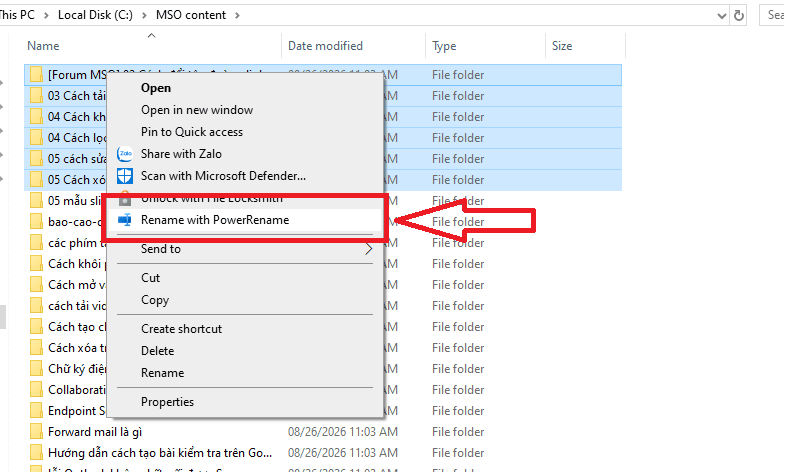This screenshot has height=474, width=788.
Task: Sort by the Date modified column header
Action: click(x=325, y=46)
